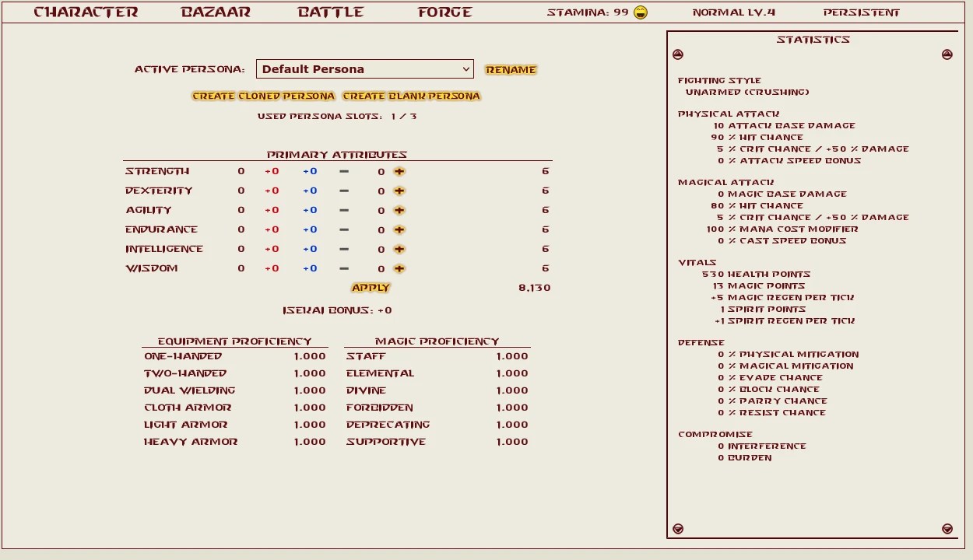Screen dimensions: 973x560
Task: Rename the active persona
Action: pyautogui.click(x=511, y=70)
